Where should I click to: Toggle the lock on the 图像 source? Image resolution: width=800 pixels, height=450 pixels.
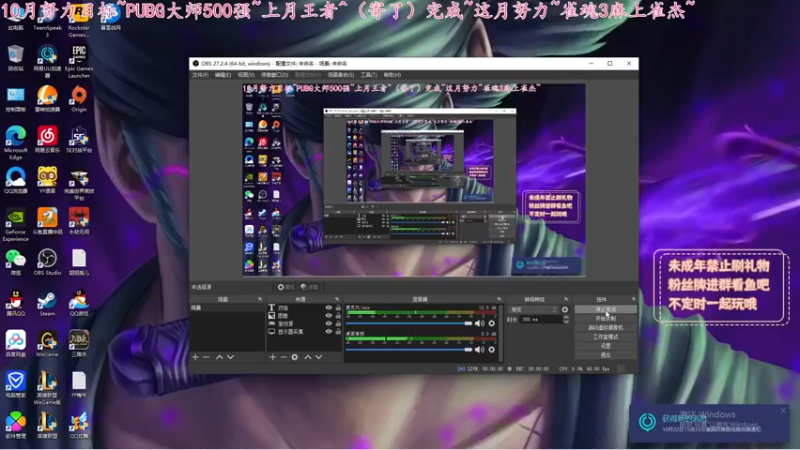pyautogui.click(x=338, y=315)
